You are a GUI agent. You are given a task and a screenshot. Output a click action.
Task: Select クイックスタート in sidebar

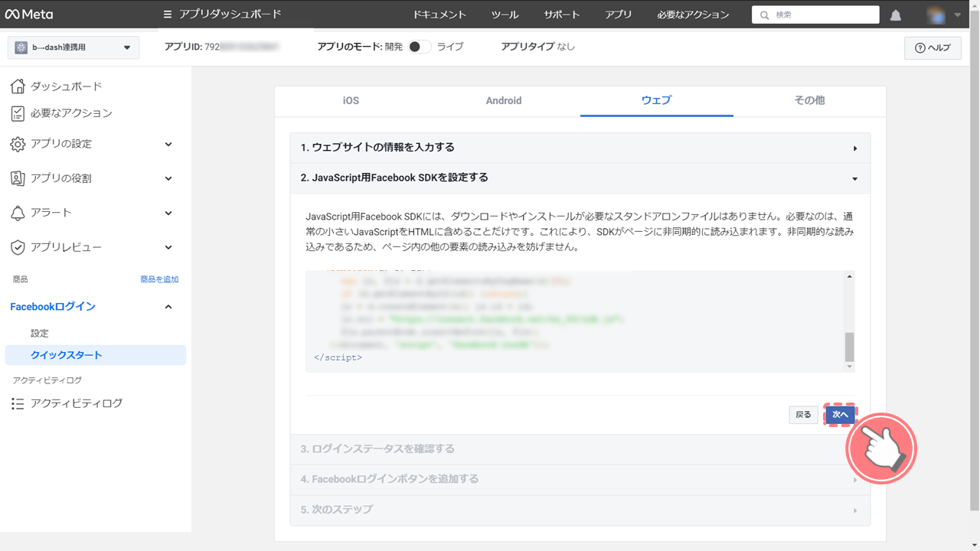click(95, 355)
